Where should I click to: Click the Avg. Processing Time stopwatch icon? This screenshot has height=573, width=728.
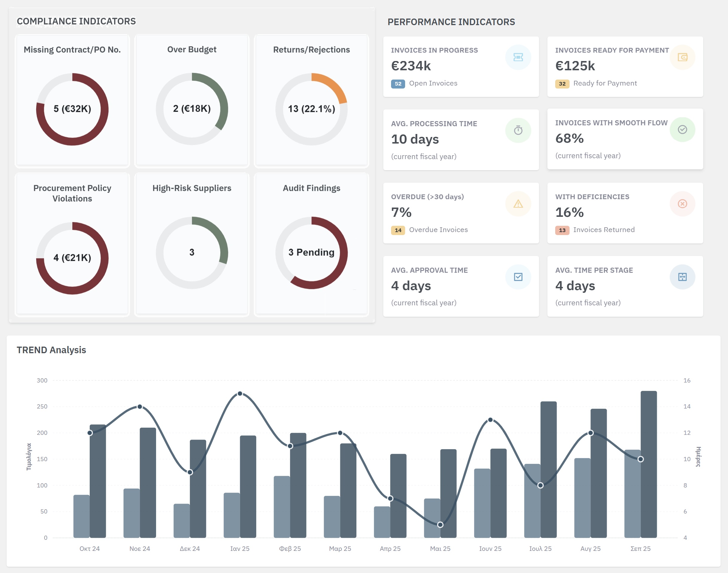pos(518,130)
